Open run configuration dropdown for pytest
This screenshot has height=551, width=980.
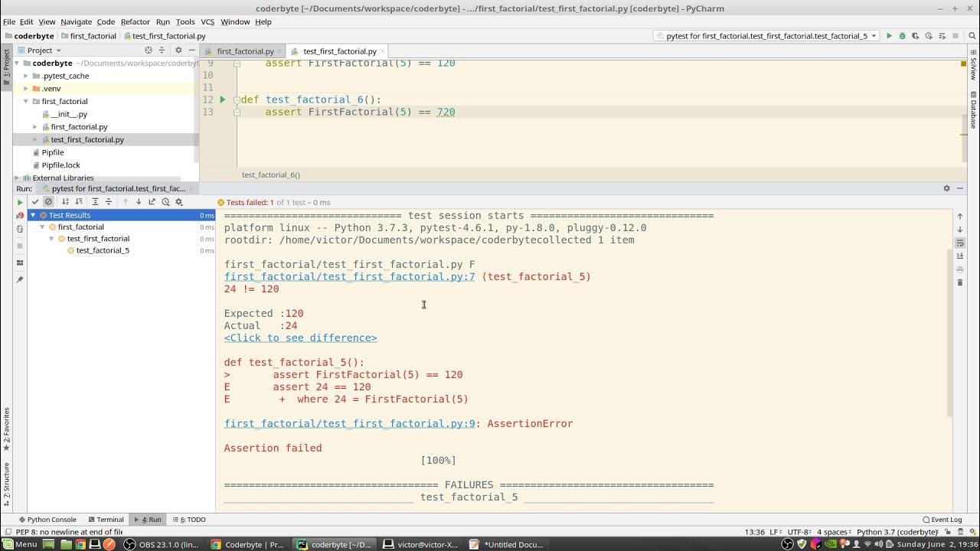pos(767,36)
